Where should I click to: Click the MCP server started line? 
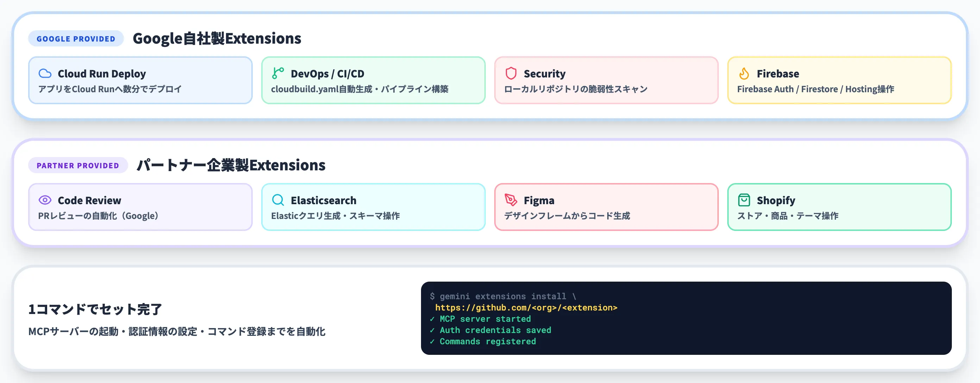coord(480,319)
